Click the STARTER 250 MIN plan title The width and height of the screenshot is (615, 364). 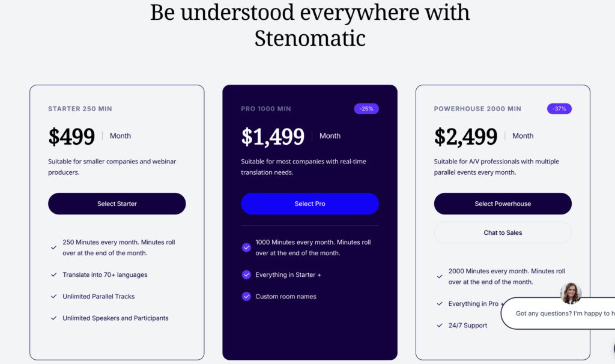(80, 109)
